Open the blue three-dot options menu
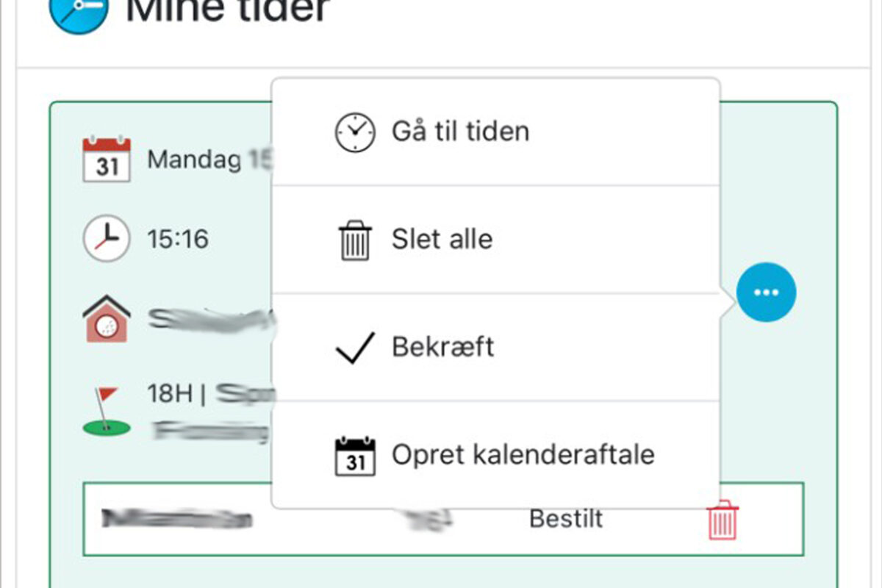This screenshot has height=588, width=882. [x=767, y=292]
